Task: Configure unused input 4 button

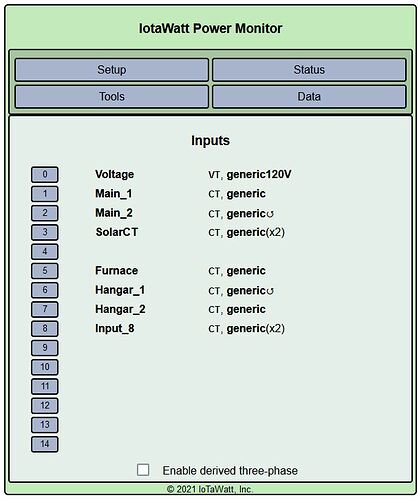Action: pyautogui.click(x=45, y=251)
